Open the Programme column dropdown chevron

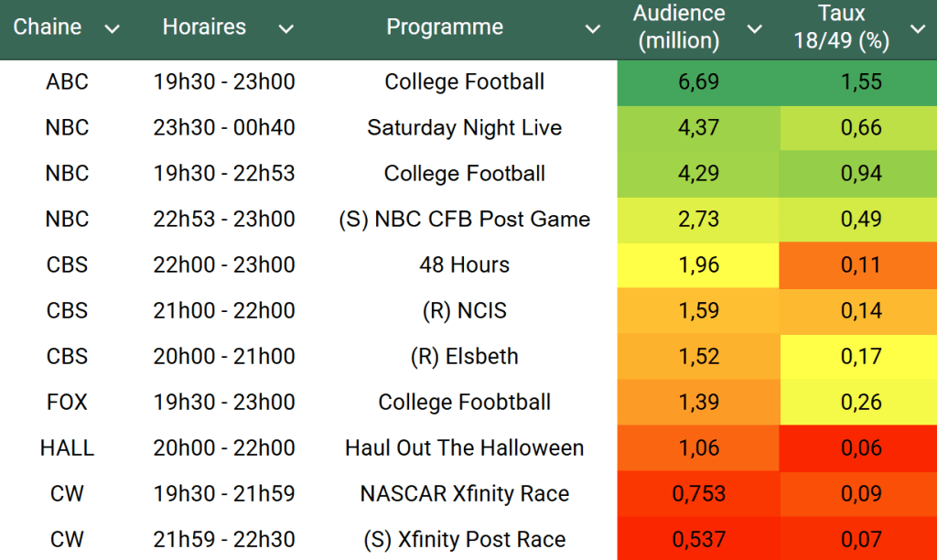point(593,29)
